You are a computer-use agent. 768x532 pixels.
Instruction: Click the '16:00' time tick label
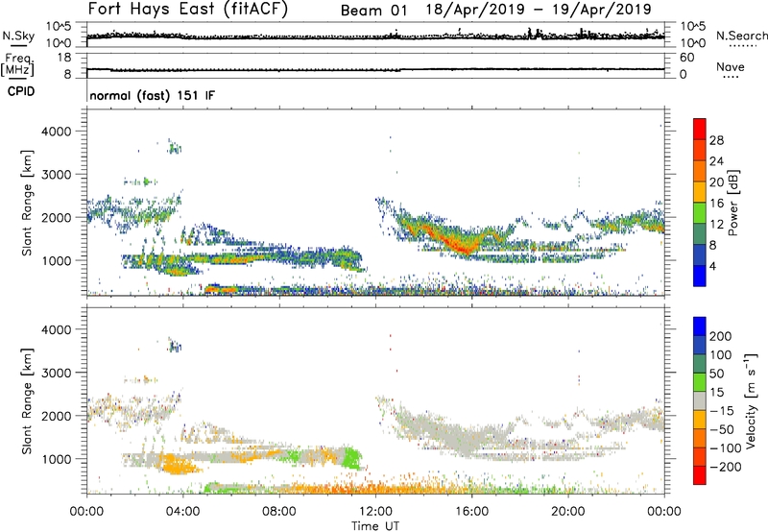pyautogui.click(x=471, y=512)
